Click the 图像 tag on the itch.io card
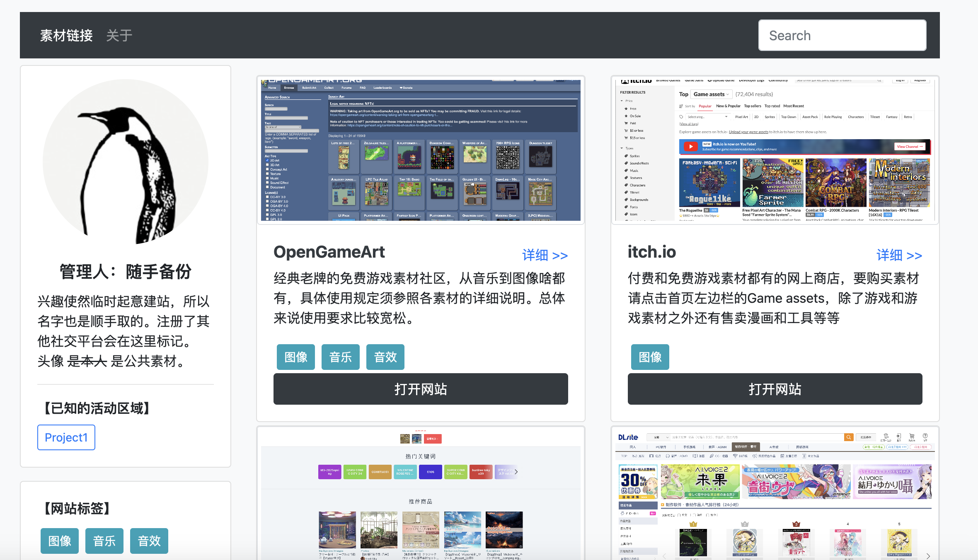The width and height of the screenshot is (978, 560). (650, 357)
